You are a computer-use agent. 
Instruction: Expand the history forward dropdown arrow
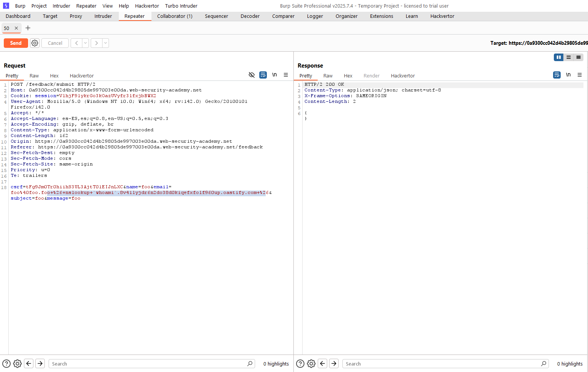pyautogui.click(x=106, y=43)
